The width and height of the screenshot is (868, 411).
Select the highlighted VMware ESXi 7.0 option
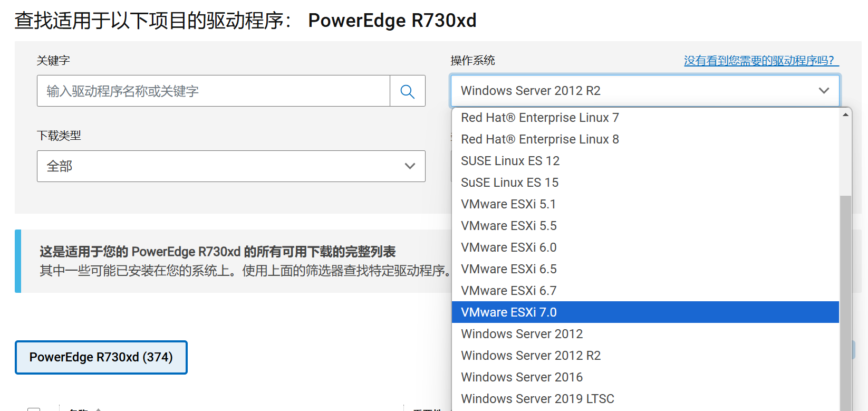(x=508, y=312)
